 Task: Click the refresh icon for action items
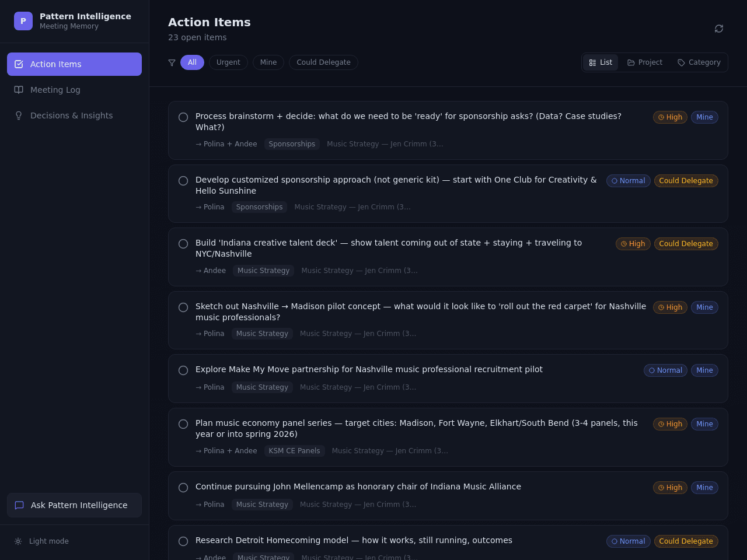coord(719,29)
